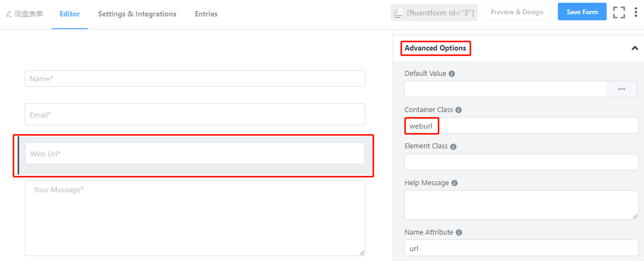The width and height of the screenshot is (644, 261).
Task: Click the info icon beside Element Class
Action: tap(453, 147)
